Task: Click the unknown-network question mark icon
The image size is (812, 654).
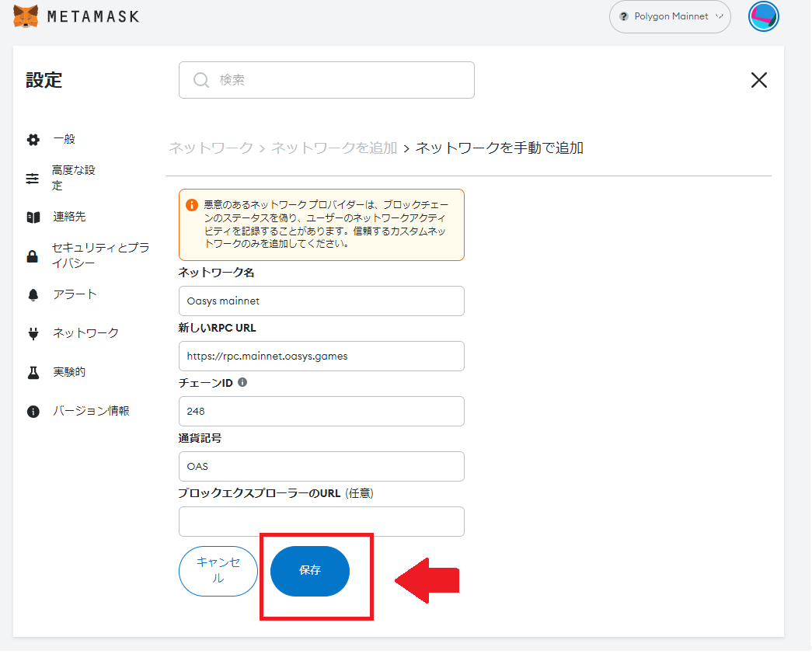Action: [x=623, y=16]
